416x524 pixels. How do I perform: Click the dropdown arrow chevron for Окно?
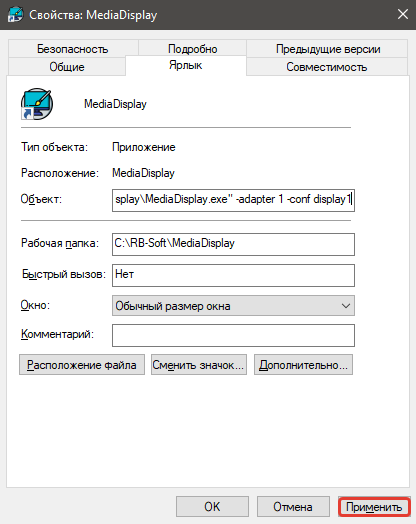[x=346, y=306]
